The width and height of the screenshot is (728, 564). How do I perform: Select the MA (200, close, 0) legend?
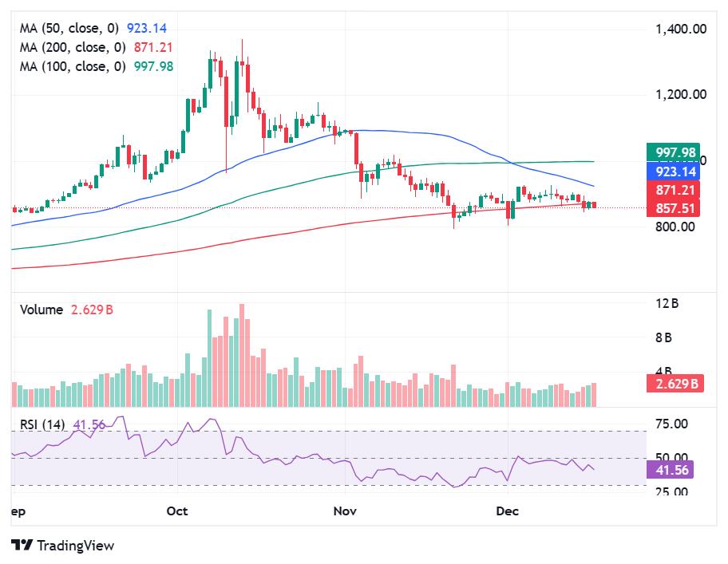point(76,48)
